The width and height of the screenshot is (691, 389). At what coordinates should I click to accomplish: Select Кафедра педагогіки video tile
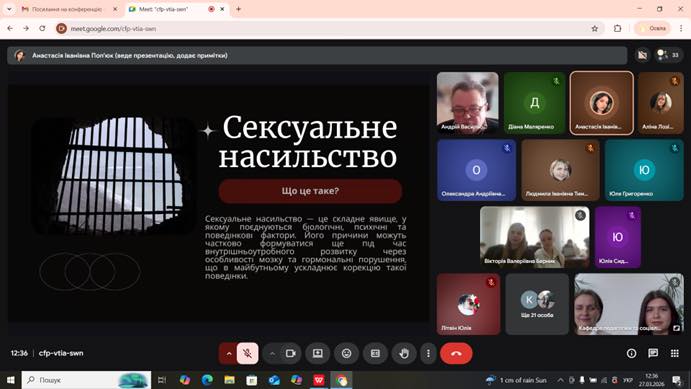click(629, 304)
